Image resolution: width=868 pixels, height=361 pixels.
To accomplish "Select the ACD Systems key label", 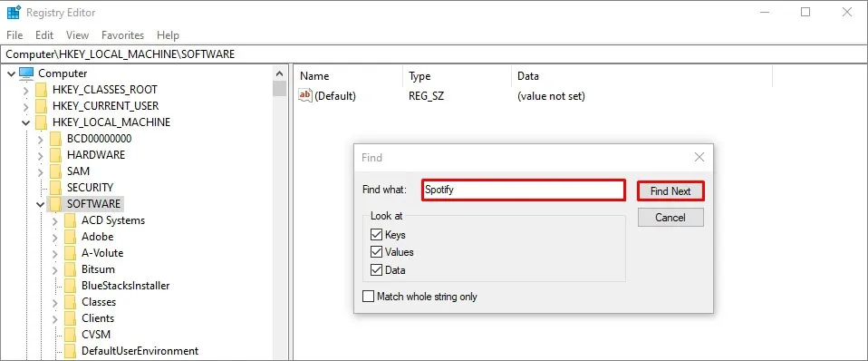I will (113, 220).
